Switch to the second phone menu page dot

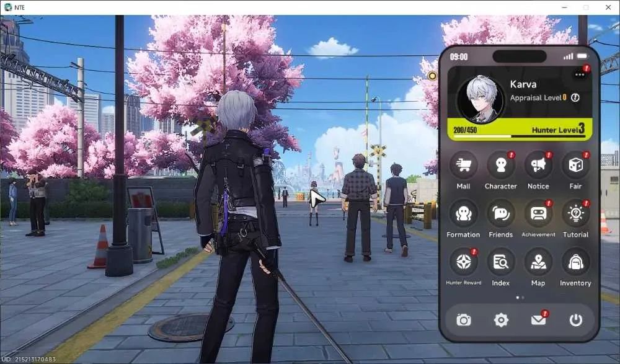click(523, 298)
